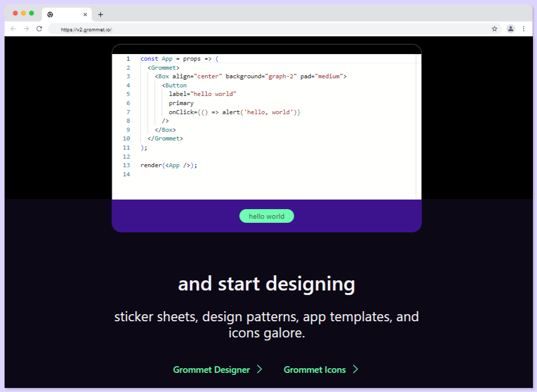Click the onClick alert line in the code

coord(234,112)
